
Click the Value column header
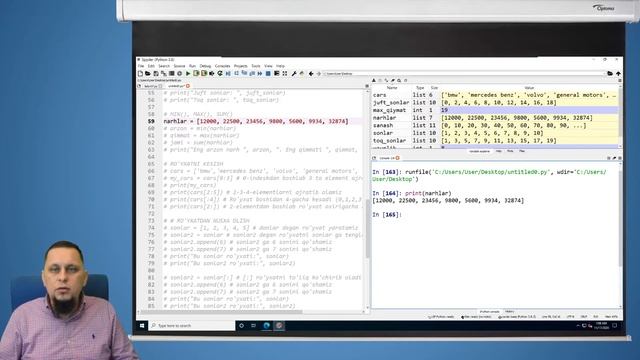[x=529, y=88]
